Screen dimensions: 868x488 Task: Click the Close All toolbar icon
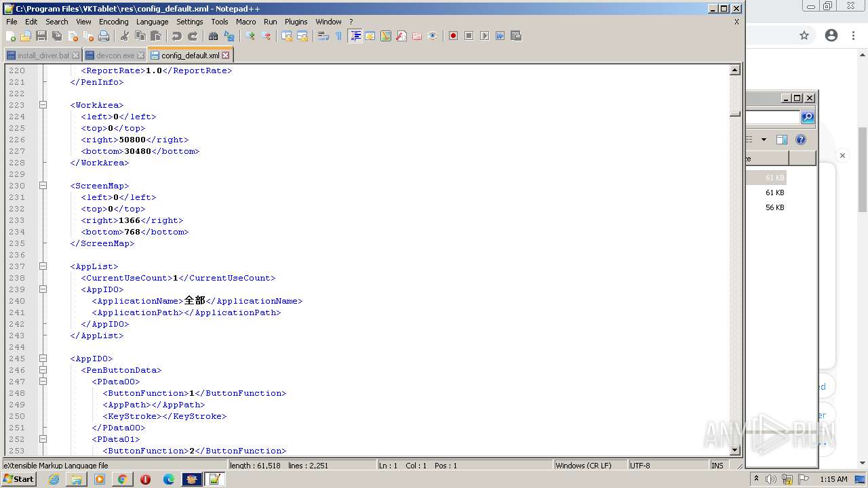pyautogui.click(x=88, y=36)
